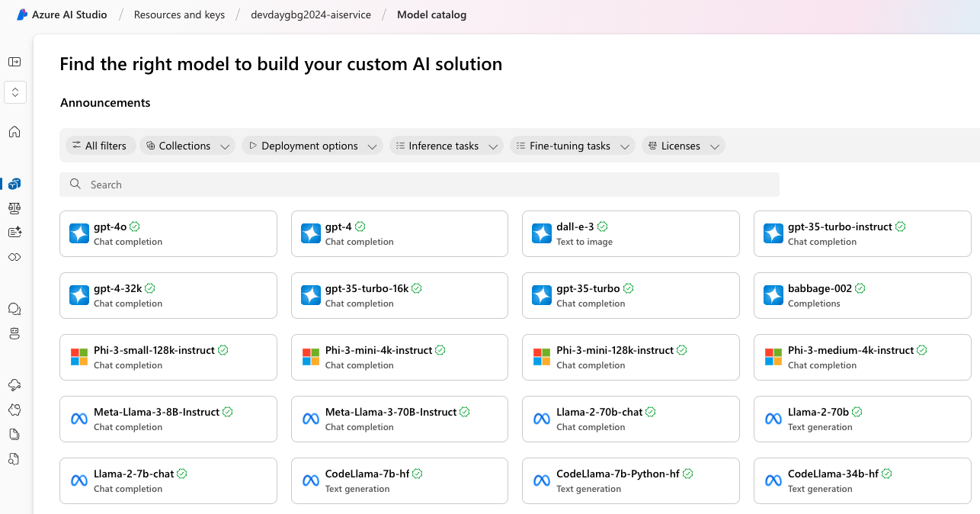Open the Meta-Llama-3-70B-Instruct model card

coord(399,419)
